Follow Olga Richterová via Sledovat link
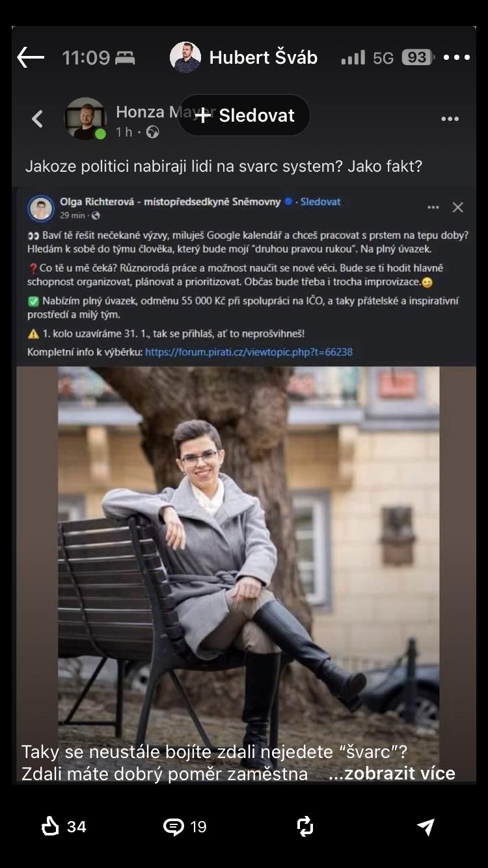 (x=320, y=202)
